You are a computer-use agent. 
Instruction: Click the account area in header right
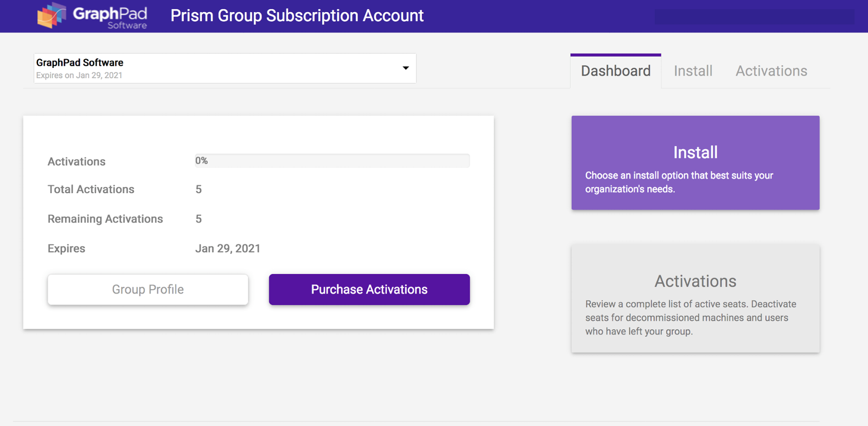point(753,17)
